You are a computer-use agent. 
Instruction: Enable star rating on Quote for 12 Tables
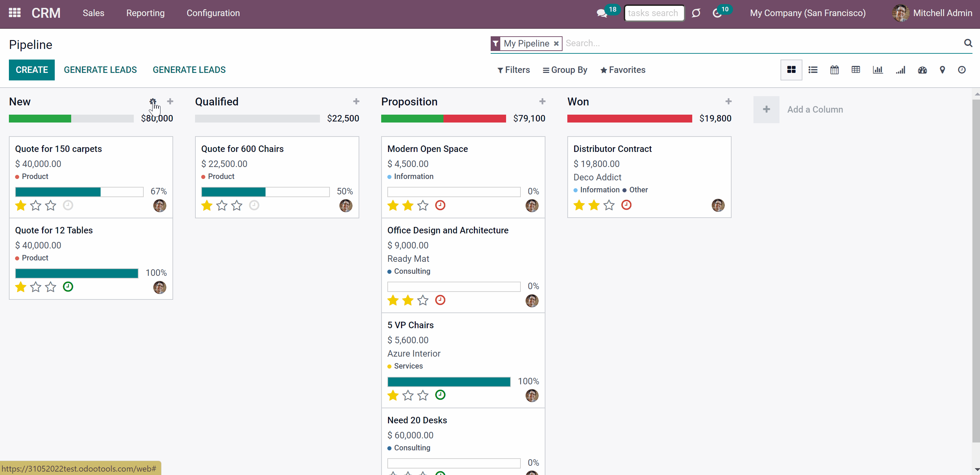[35, 287]
